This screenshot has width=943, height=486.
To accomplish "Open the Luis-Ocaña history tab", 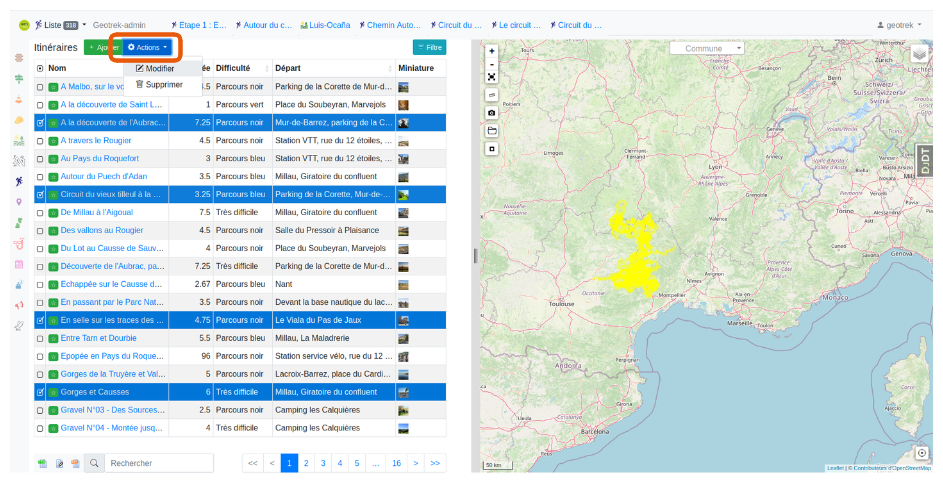I will 325,25.
